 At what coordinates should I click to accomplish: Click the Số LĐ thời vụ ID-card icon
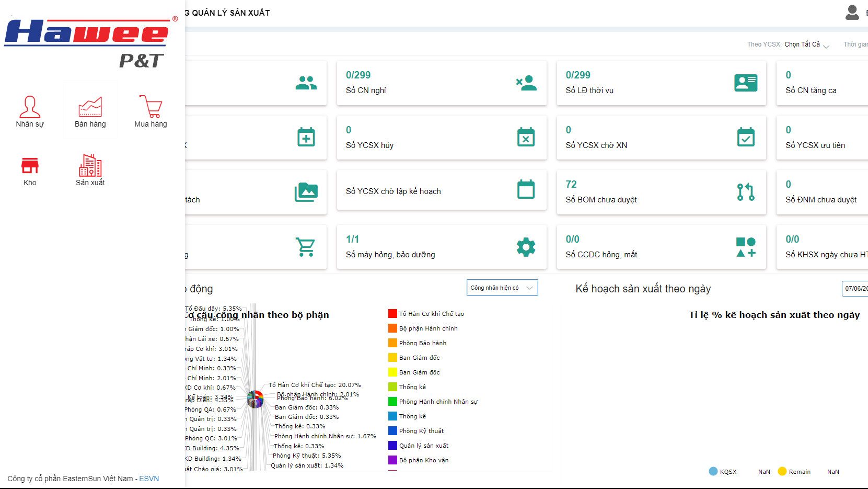click(x=745, y=83)
